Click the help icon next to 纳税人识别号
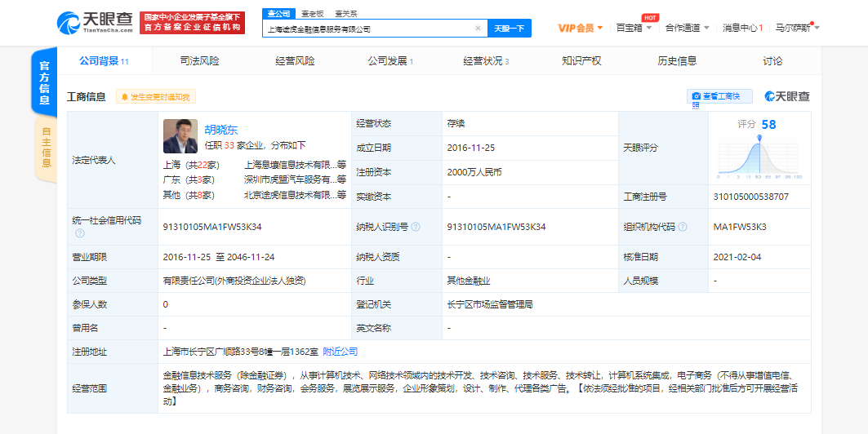Viewport: 868px width, 434px height. [x=415, y=227]
